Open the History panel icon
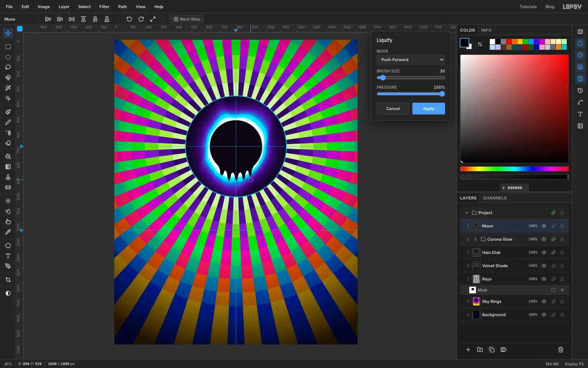Screen dimensions: 588x368 tap(580, 91)
